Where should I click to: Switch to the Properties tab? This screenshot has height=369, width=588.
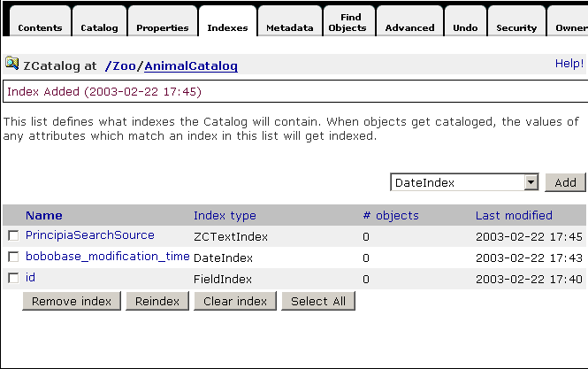point(163,27)
